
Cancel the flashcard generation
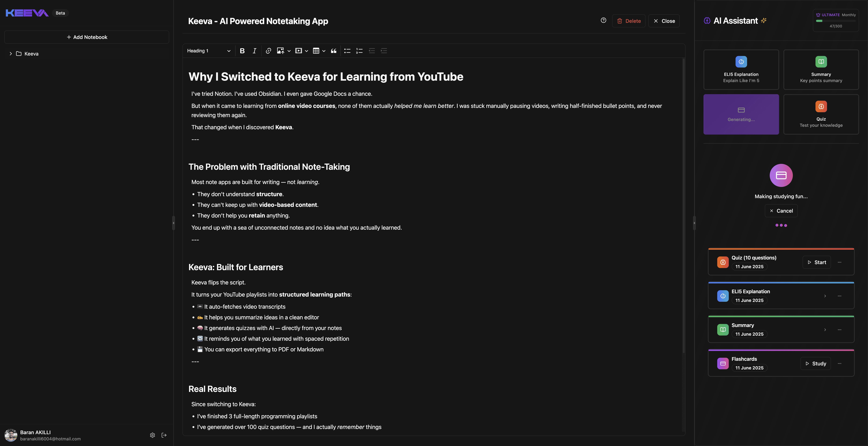pyautogui.click(x=781, y=211)
